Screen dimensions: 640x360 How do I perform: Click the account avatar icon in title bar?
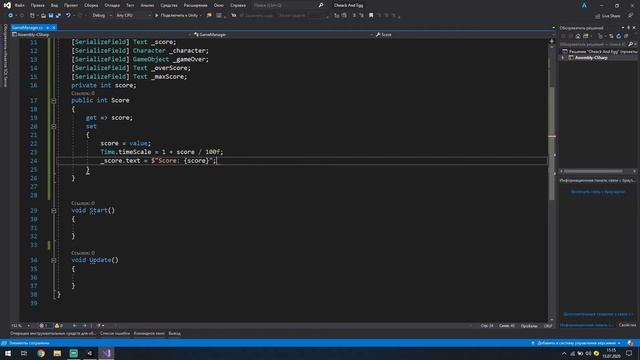point(584,5)
